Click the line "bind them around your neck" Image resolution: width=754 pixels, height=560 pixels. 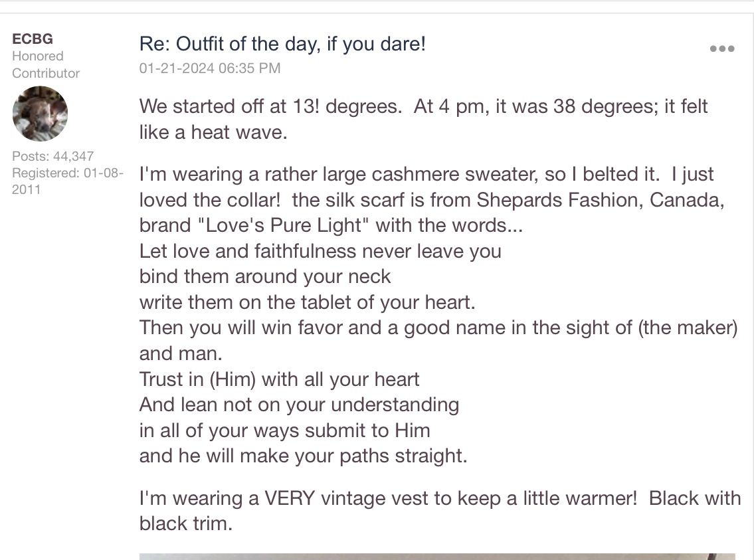(265, 276)
